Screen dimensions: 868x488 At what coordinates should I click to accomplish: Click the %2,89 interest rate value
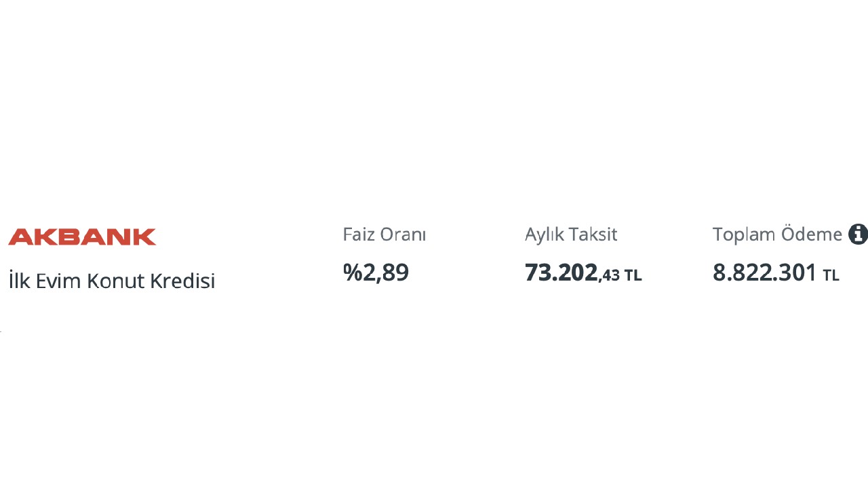pos(376,272)
